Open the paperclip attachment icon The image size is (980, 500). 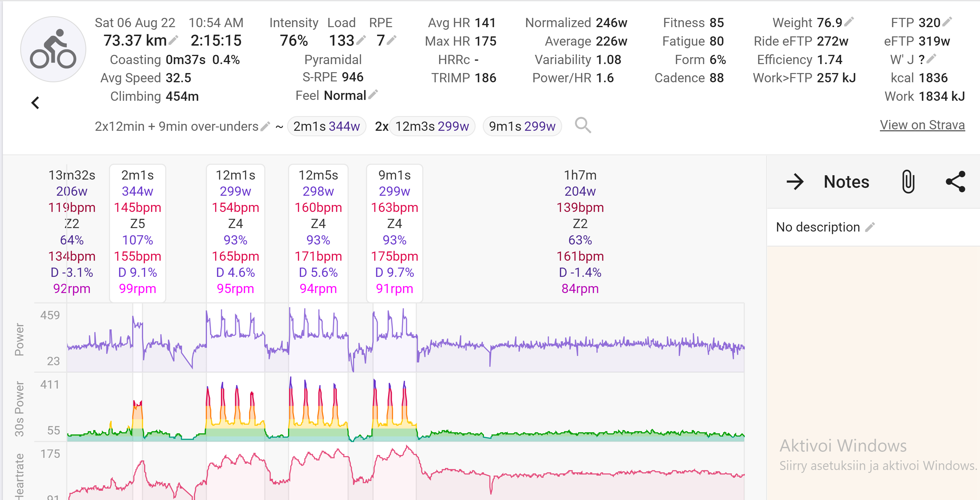coord(908,182)
